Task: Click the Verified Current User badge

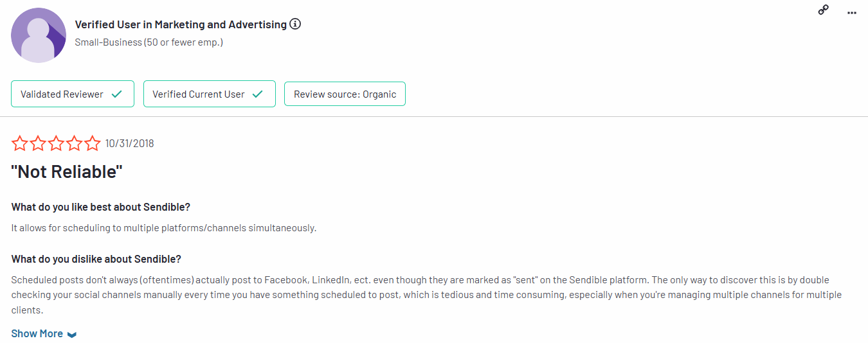Action: 210,94
